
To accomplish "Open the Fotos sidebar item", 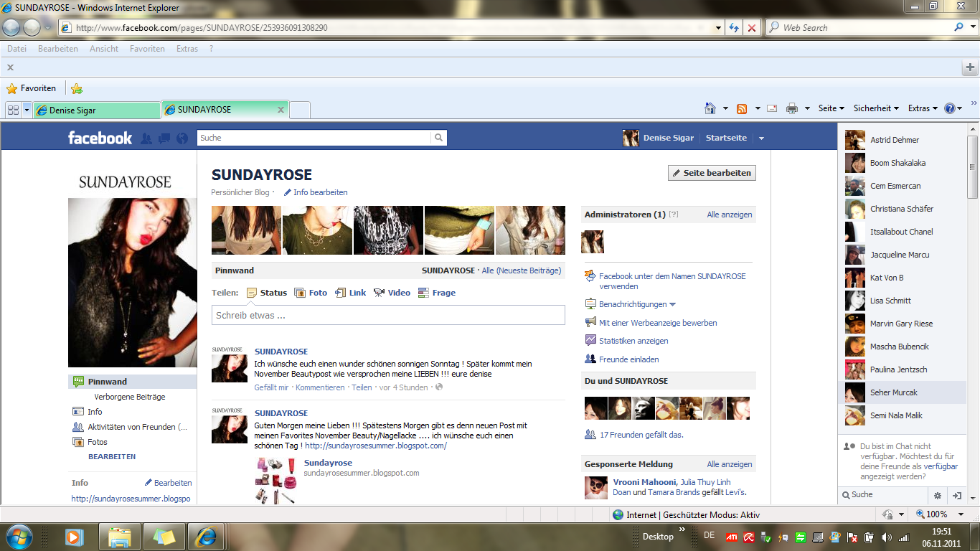I will coord(97,442).
